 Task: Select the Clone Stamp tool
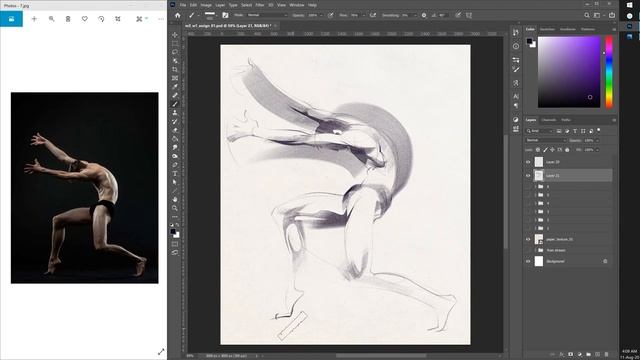click(x=175, y=113)
